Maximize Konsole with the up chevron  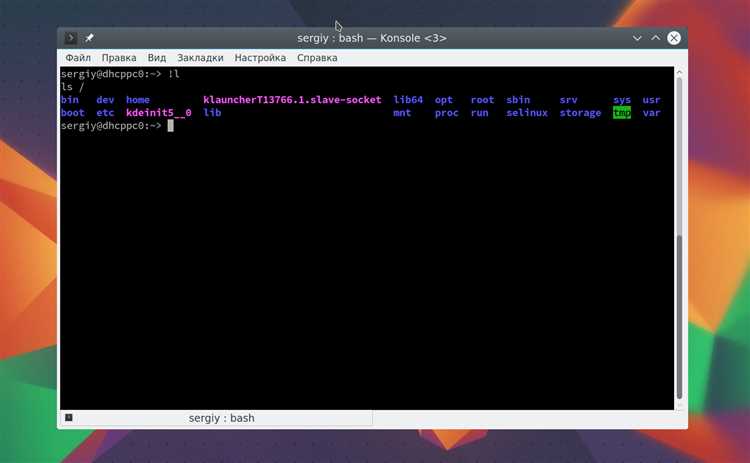655,38
